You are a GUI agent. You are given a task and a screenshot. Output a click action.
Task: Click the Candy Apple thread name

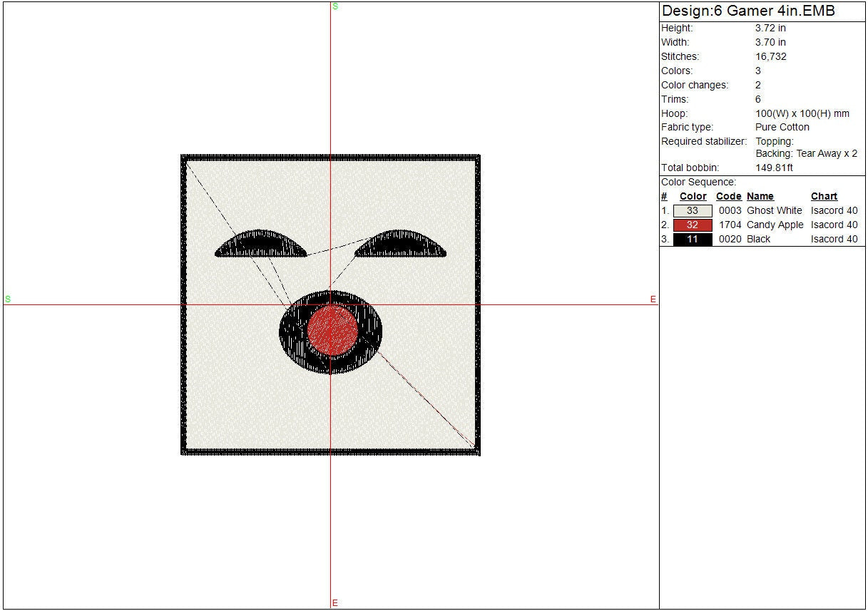775,225
